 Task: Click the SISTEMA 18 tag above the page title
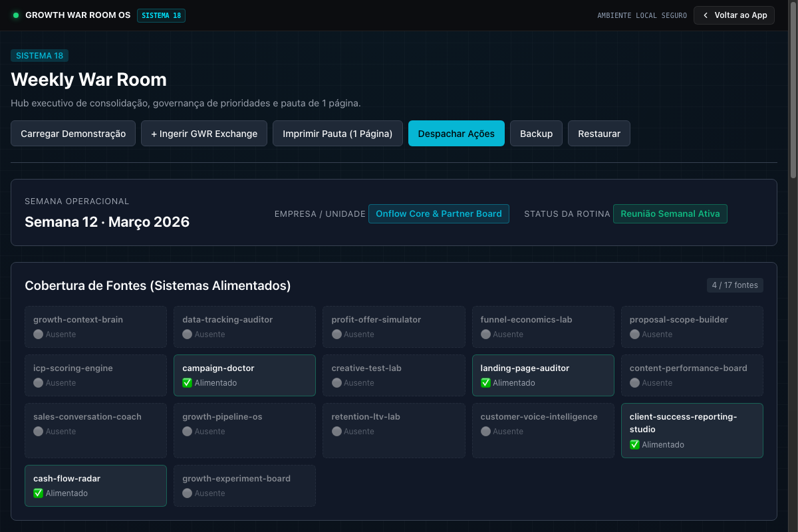coord(39,56)
